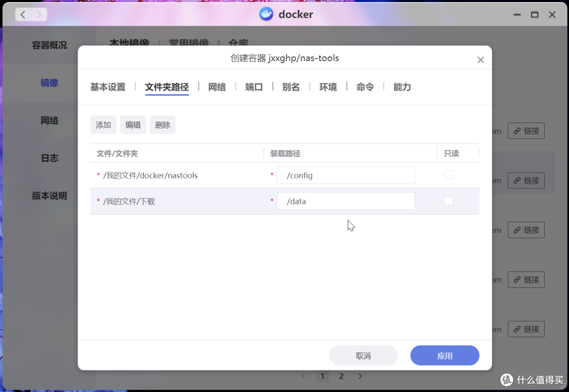The image size is (569, 392).
Task: Open 容器概况 in sidebar
Action: pyautogui.click(x=50, y=45)
